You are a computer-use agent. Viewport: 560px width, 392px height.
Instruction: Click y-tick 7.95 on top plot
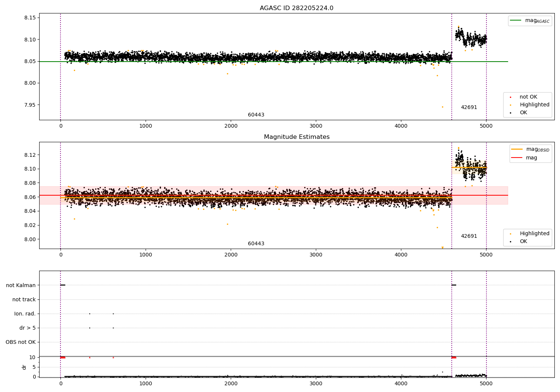pyautogui.click(x=29, y=105)
